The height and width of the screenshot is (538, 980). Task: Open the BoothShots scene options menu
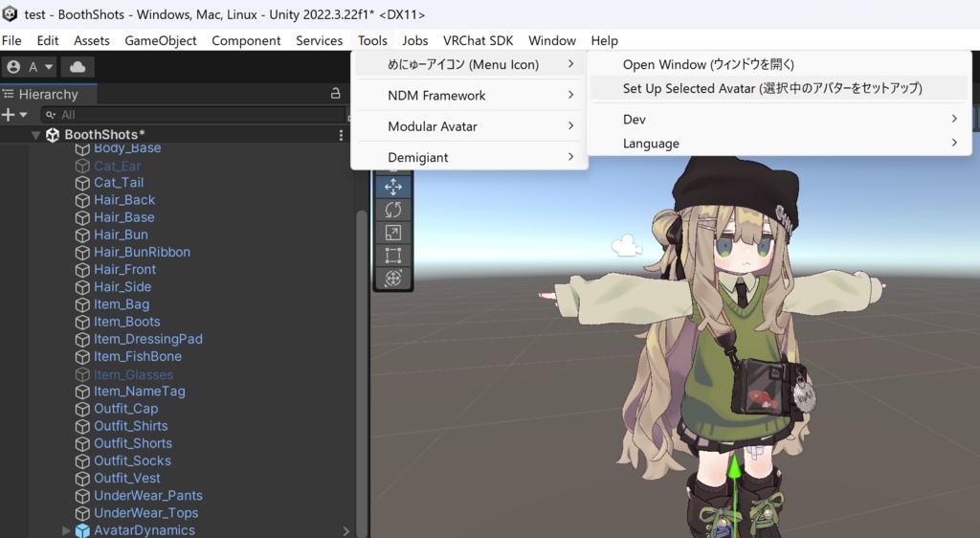tap(341, 135)
